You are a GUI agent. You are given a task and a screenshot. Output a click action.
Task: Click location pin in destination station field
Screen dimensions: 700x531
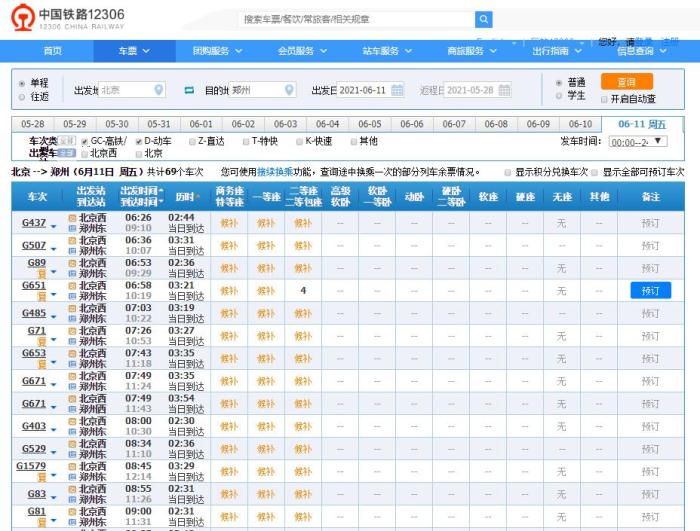coord(289,90)
